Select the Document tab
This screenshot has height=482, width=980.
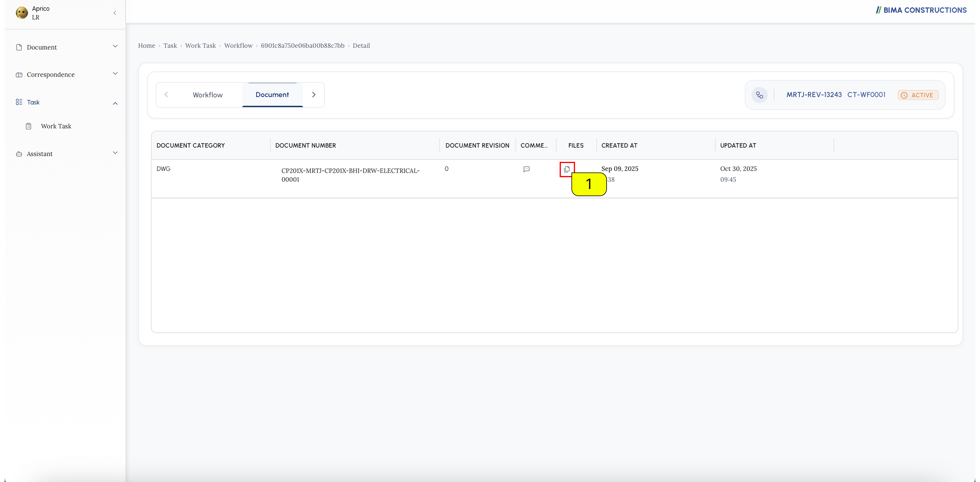(x=272, y=95)
